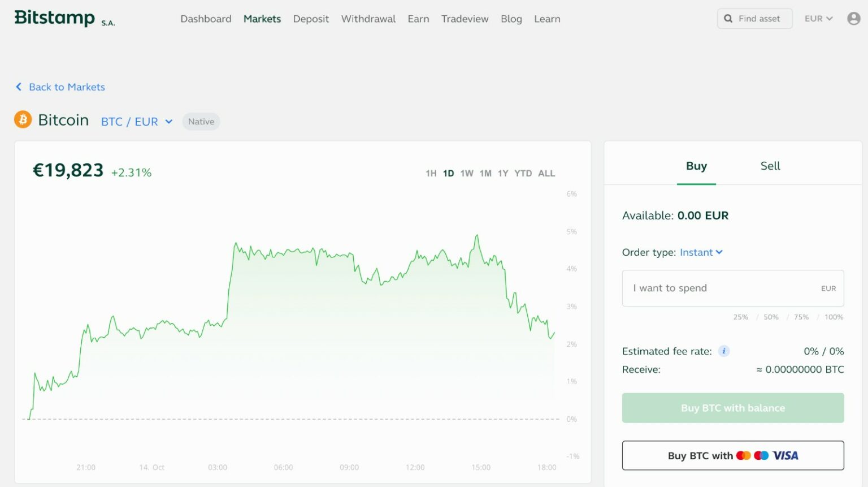Open the user profile avatar
Viewport: 868px width, 487px height.
[x=853, y=18]
